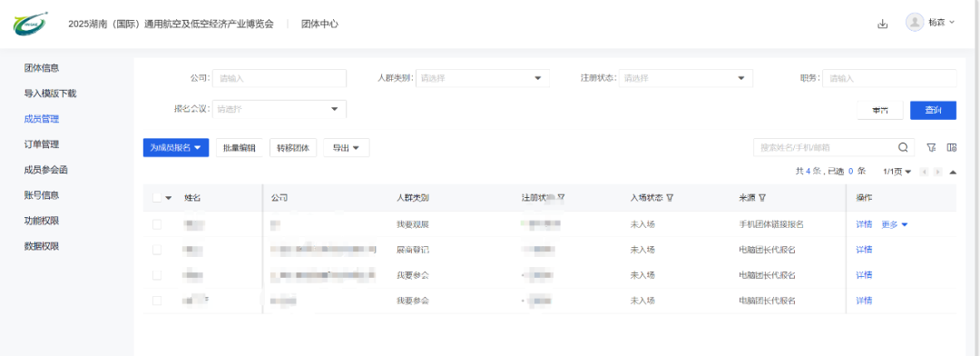Click the 姓名 column header
This screenshot has width=980, height=356.
pos(191,198)
